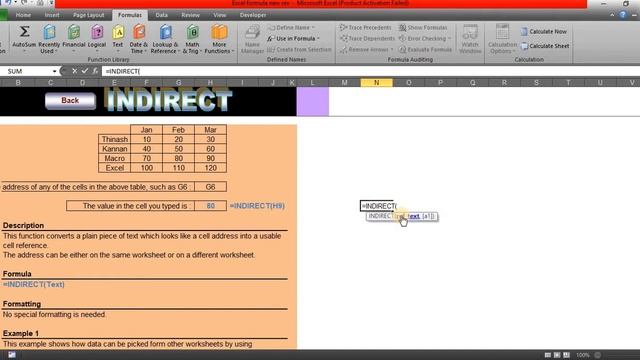Open the Math & Trig functions
The image size is (640, 360).
(x=192, y=39)
